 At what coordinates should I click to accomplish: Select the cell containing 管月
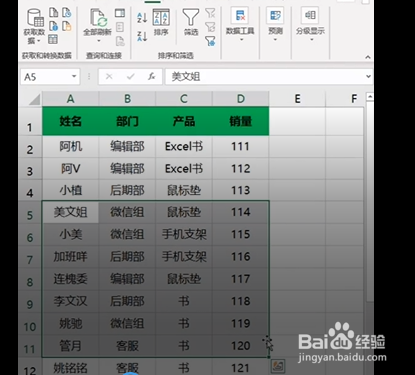click(70, 346)
